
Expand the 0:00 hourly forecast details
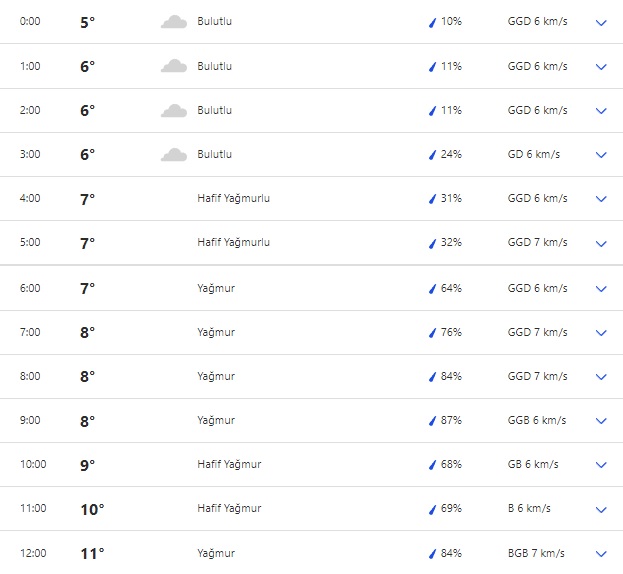coord(601,22)
